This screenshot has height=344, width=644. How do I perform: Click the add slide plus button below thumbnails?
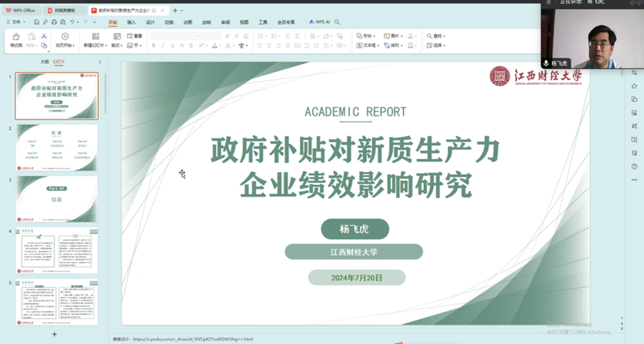point(55,334)
